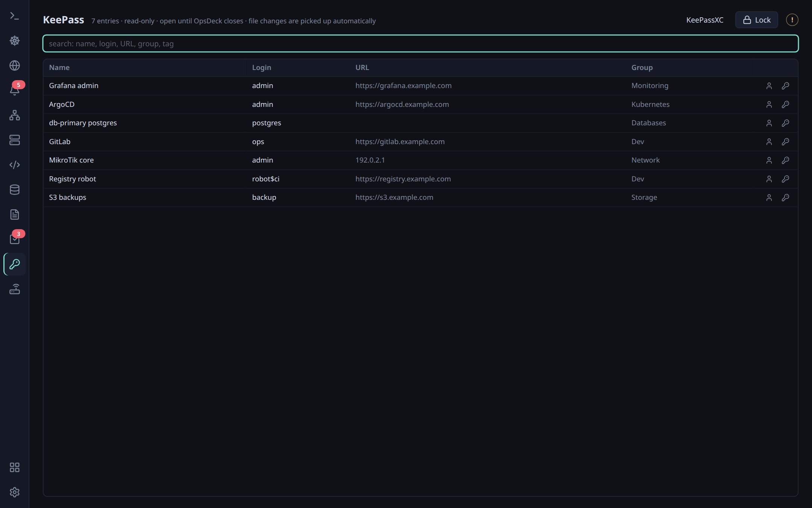Open the Kubernetes helm wheel icon
Screen dimensions: 812x508
tap(14, 41)
